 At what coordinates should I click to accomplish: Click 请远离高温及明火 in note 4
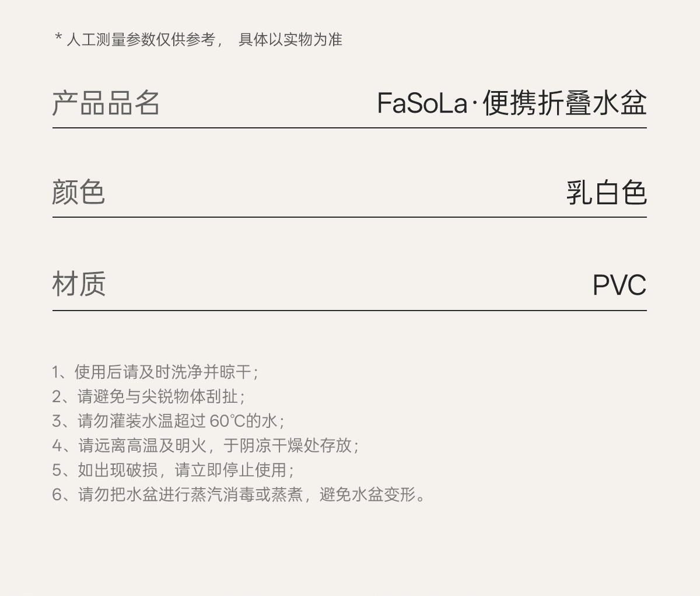click(143, 445)
